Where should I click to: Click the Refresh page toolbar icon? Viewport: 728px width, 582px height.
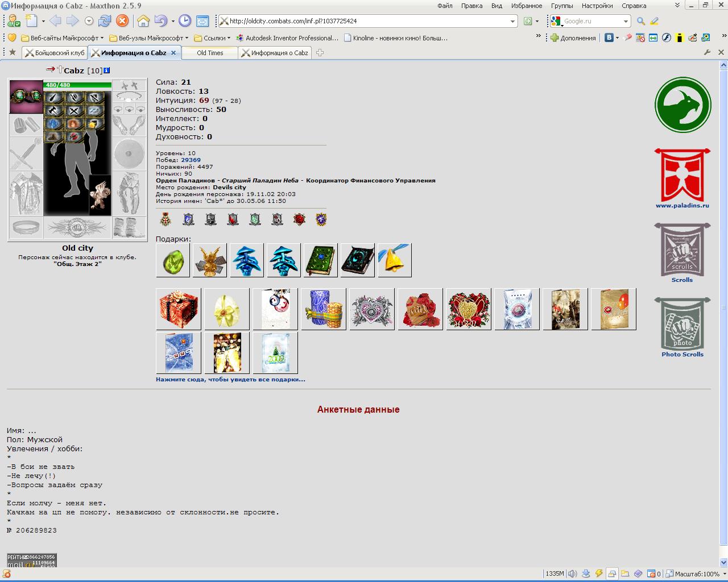[x=105, y=21]
